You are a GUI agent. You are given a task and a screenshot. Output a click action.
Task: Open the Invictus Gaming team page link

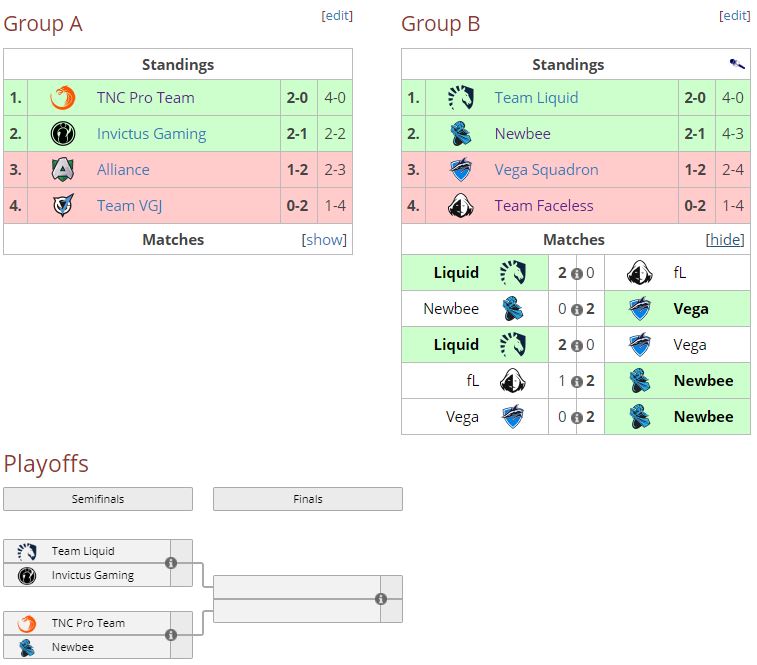(x=151, y=134)
